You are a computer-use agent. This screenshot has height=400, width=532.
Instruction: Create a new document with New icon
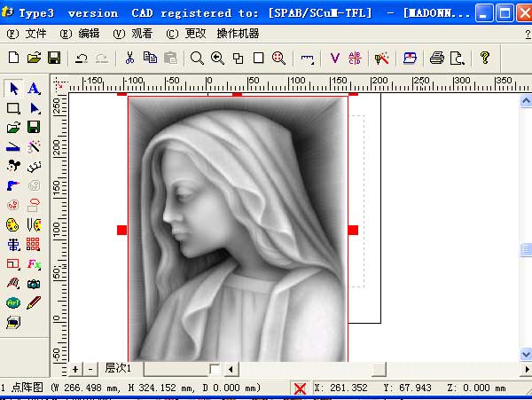click(x=13, y=58)
